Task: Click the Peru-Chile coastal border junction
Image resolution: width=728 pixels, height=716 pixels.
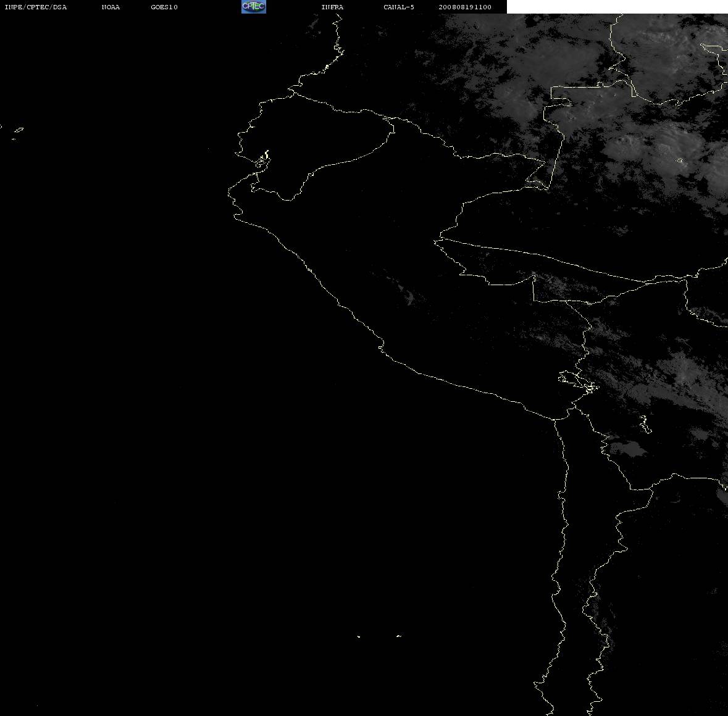Action: (x=554, y=419)
